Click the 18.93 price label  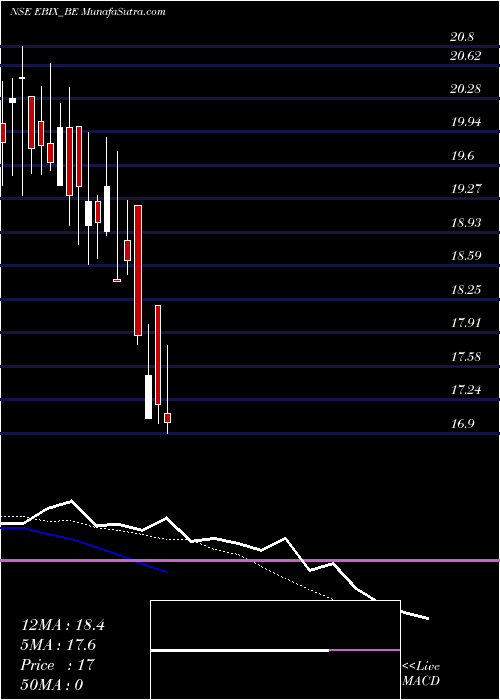click(466, 223)
